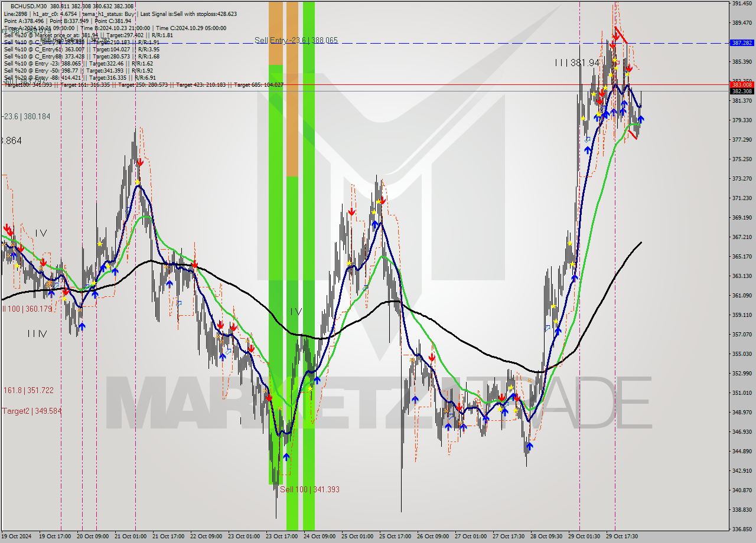Click the 391.450 price axis label
756x543 pixels.
click(741, 4)
